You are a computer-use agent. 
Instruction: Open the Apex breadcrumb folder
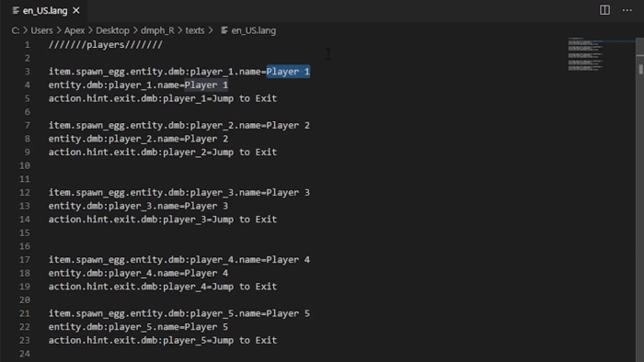[75, 30]
